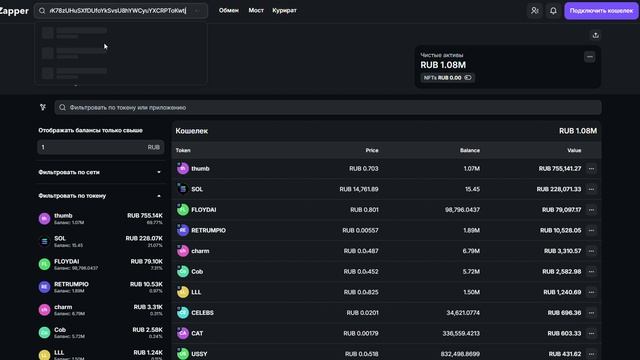The height and width of the screenshot is (360, 640).
Task: Click the CAT token name
Action: click(x=197, y=333)
